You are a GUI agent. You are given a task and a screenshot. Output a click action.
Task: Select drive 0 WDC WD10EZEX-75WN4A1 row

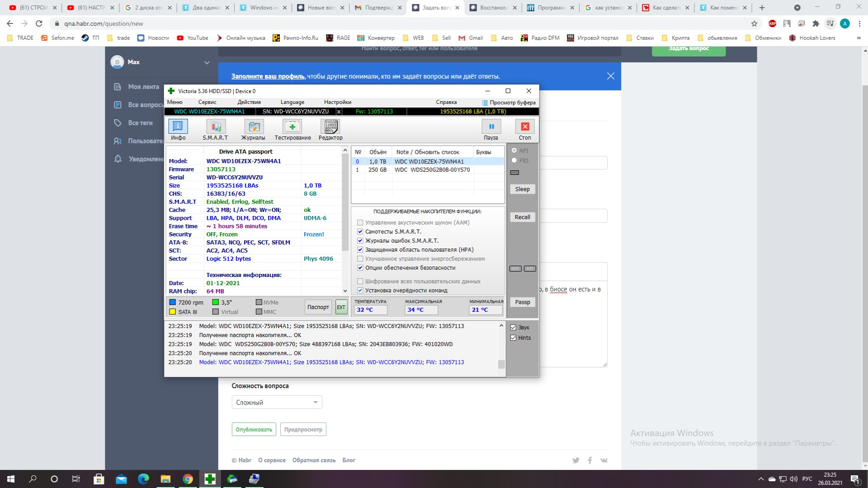[x=428, y=162]
